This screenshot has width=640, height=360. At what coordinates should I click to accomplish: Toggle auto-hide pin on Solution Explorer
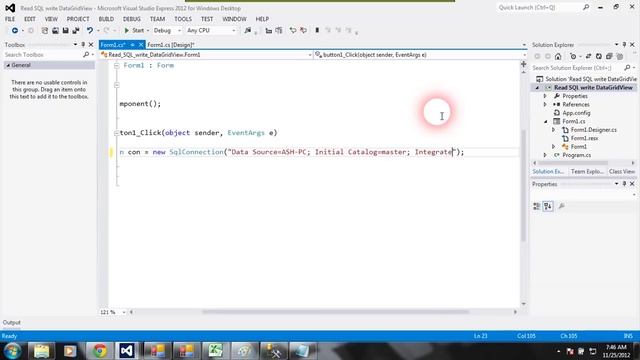click(x=624, y=44)
